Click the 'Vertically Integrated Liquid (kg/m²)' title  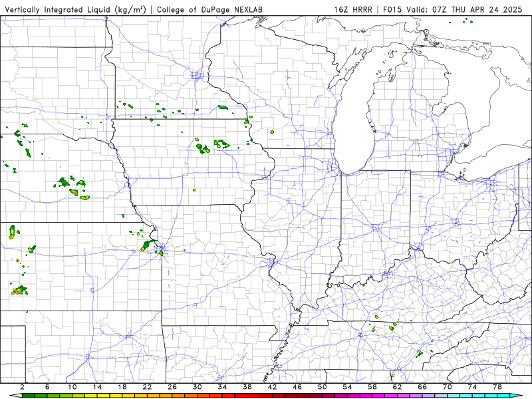point(75,9)
